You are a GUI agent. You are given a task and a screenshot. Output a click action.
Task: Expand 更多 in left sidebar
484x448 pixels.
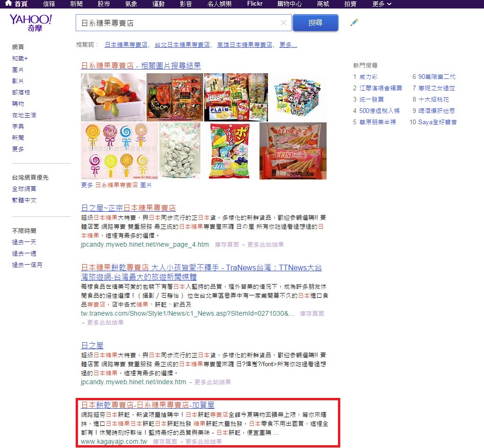point(17,149)
